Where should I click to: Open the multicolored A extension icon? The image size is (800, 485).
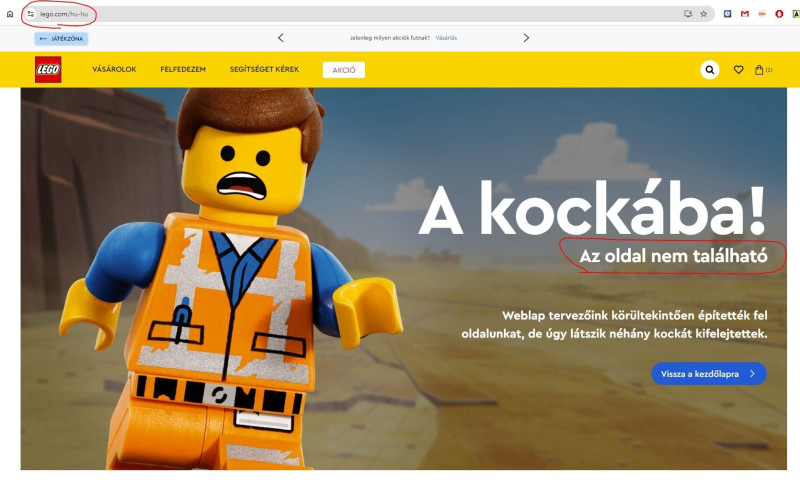tap(795, 14)
